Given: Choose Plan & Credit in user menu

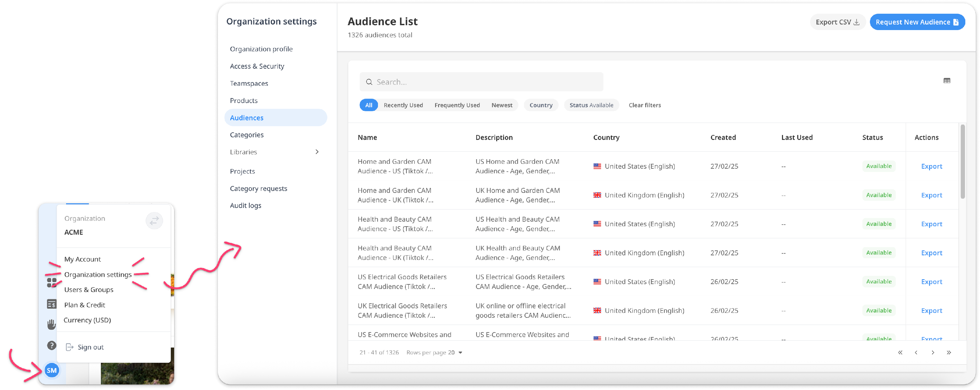Looking at the screenshot, I should [85, 305].
